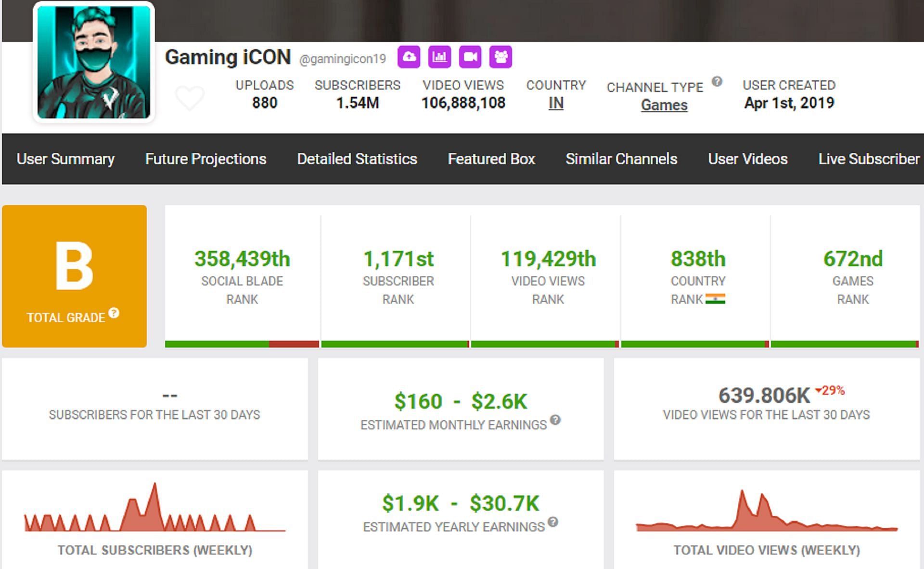Open Estimated Yearly Earnings help icon
The width and height of the screenshot is (924, 569).
point(553,522)
